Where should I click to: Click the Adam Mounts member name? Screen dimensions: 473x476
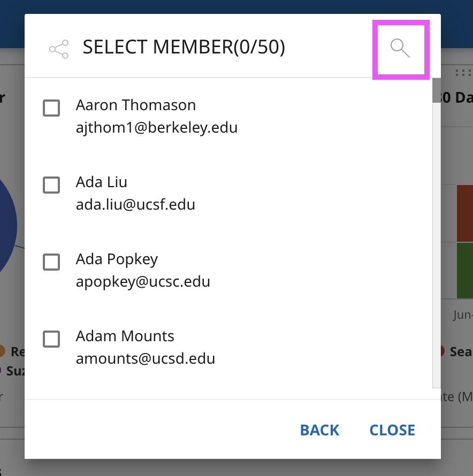[x=125, y=336]
